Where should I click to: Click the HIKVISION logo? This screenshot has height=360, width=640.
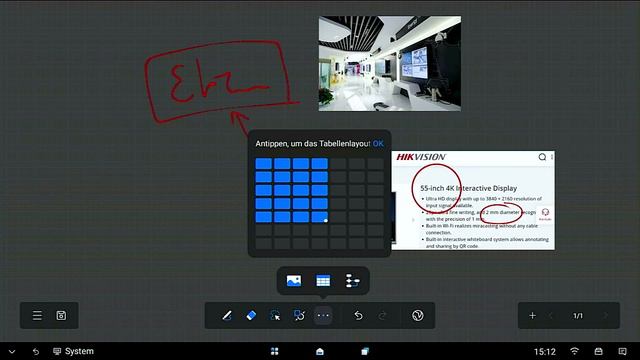pyautogui.click(x=421, y=157)
